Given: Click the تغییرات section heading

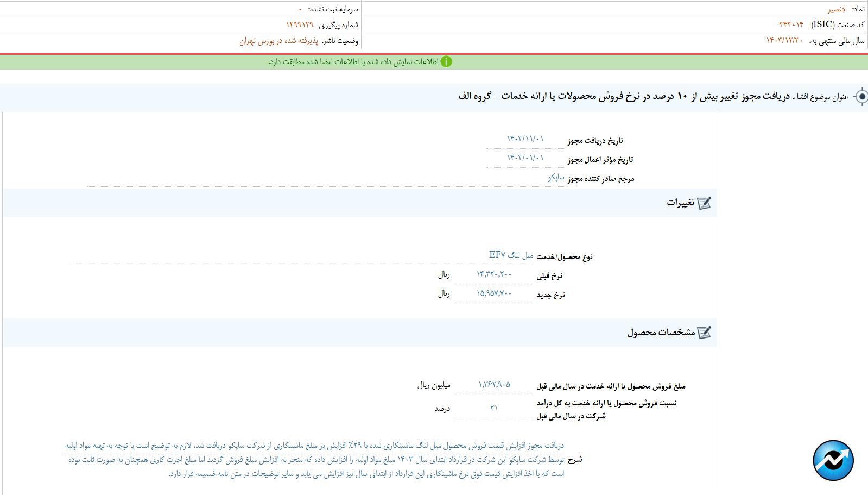Looking at the screenshot, I should pos(681,203).
